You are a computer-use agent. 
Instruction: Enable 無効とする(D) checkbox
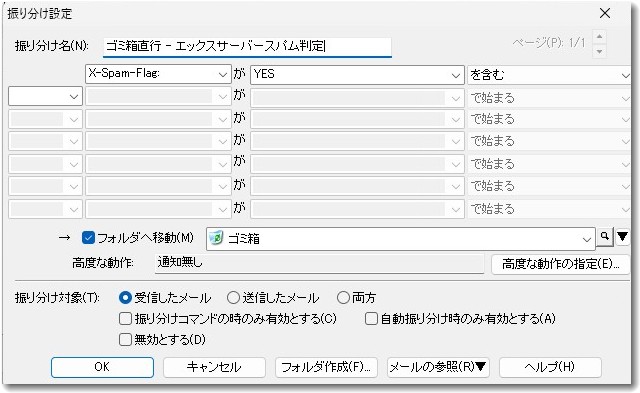coord(125,339)
